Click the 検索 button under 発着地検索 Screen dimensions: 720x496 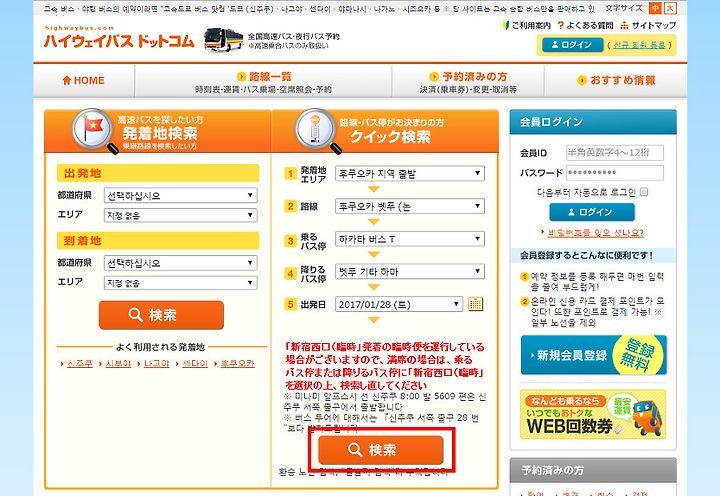[161, 315]
